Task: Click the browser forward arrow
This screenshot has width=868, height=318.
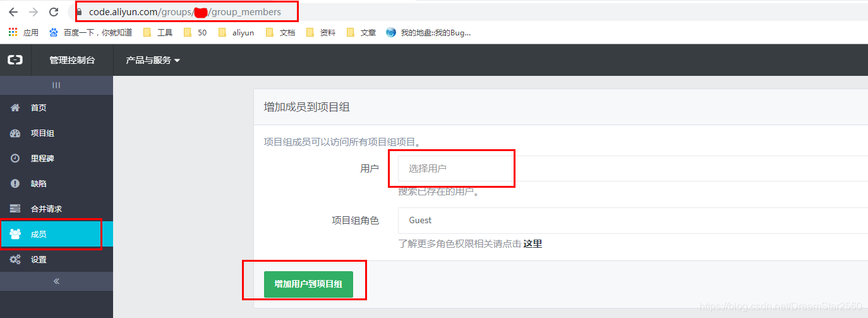Action: click(x=33, y=12)
